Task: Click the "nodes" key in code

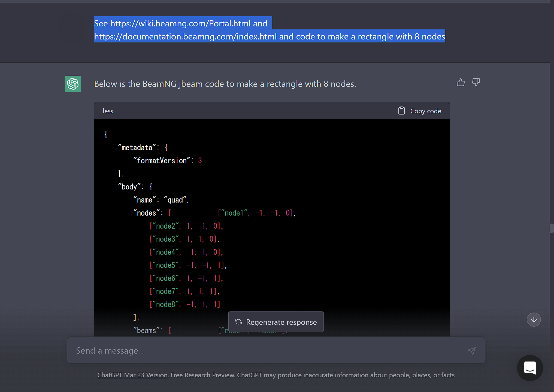Action: click(x=146, y=213)
